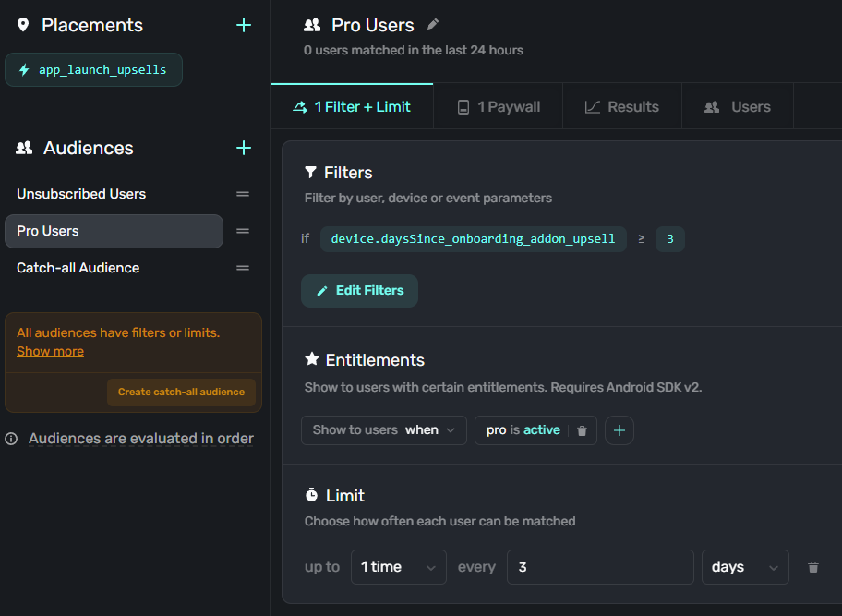Add a new placement with plus icon
Viewport: 842px width, 616px height.
tap(244, 26)
